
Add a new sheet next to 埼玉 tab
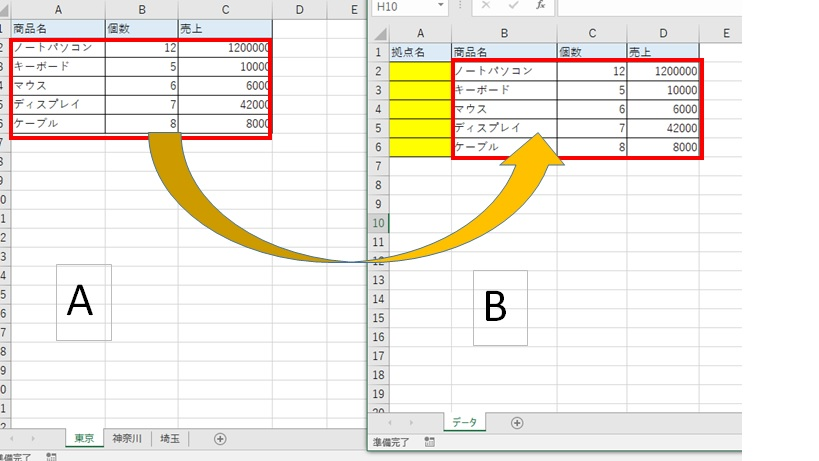tap(220, 439)
